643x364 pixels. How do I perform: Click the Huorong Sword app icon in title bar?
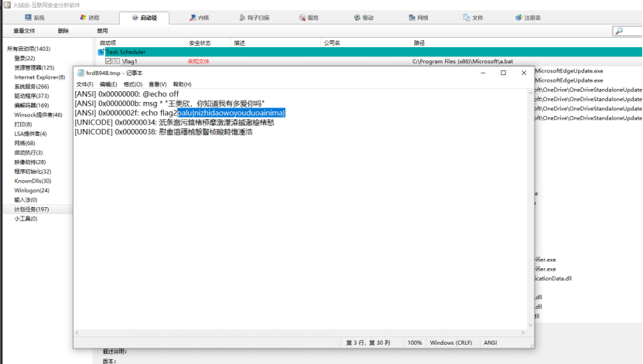tap(7, 5)
